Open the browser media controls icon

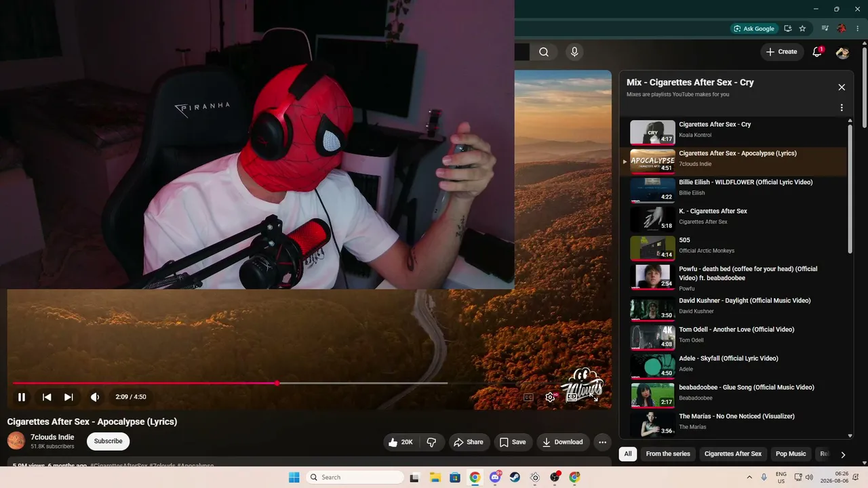pos(825,28)
